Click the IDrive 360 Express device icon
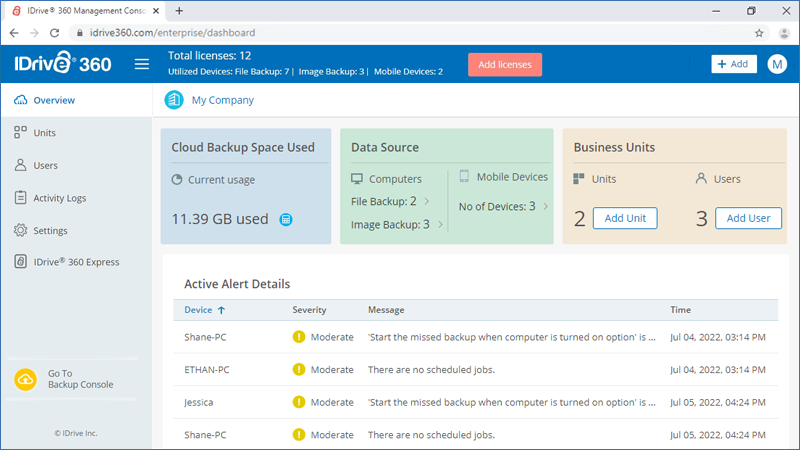The image size is (800, 450). tap(20, 261)
